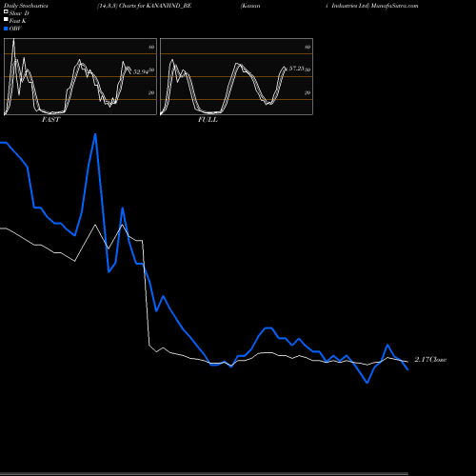The image size is (476, 476).
Task: Click the 'Fast K' legend label
Action: pos(18,21)
